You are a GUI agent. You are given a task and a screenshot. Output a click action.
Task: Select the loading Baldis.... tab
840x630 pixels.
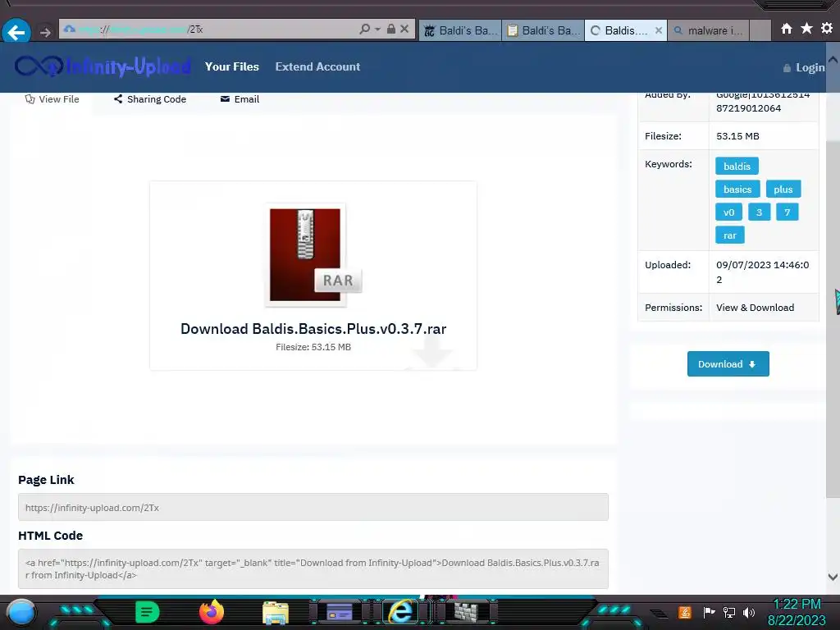point(620,30)
